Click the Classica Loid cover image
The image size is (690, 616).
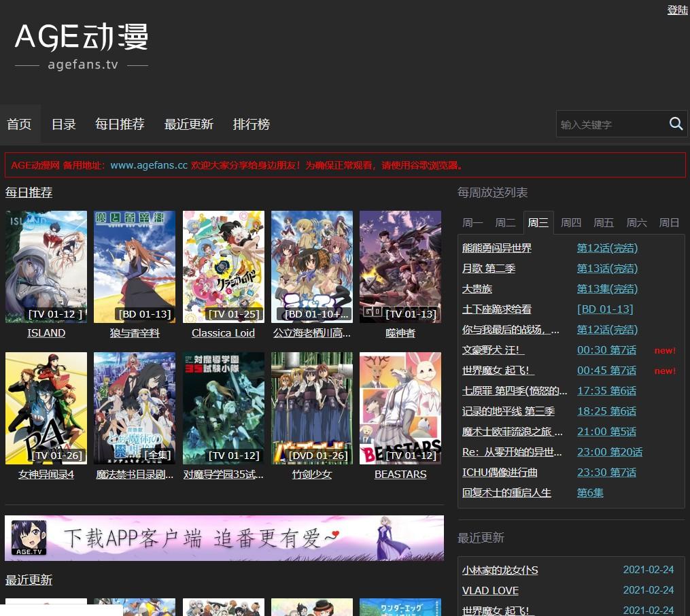223,267
